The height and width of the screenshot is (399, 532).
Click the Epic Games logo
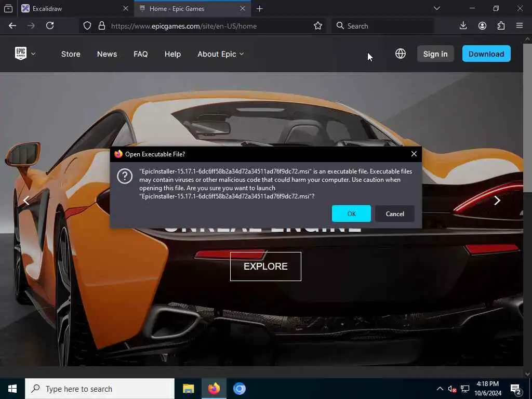21,54
